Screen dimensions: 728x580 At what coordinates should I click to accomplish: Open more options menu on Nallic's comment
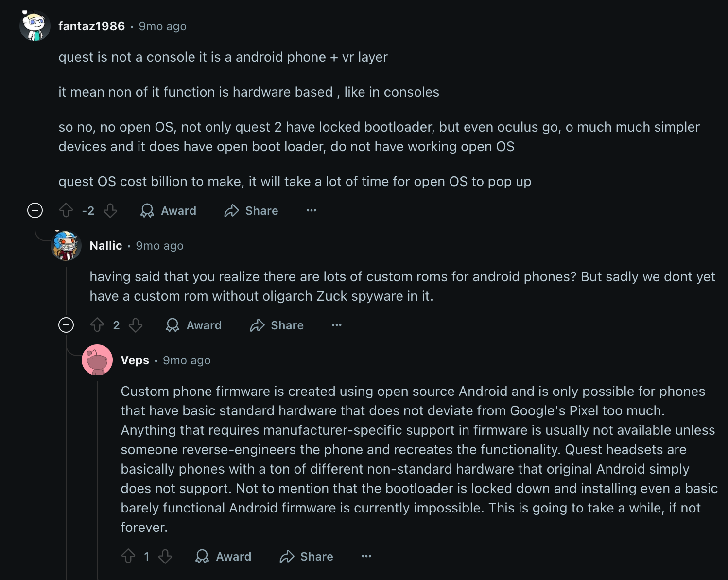point(337,325)
